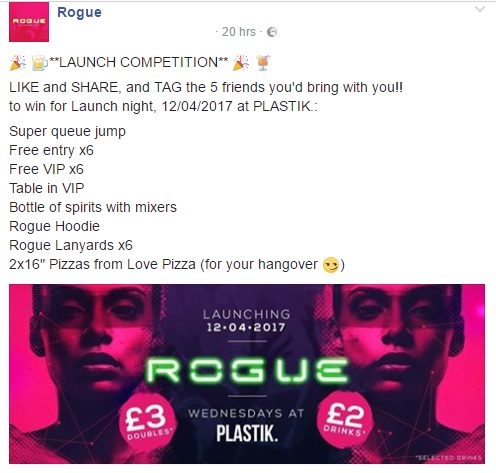Click the Rogue page name link
496x473 pixels.
(79, 12)
